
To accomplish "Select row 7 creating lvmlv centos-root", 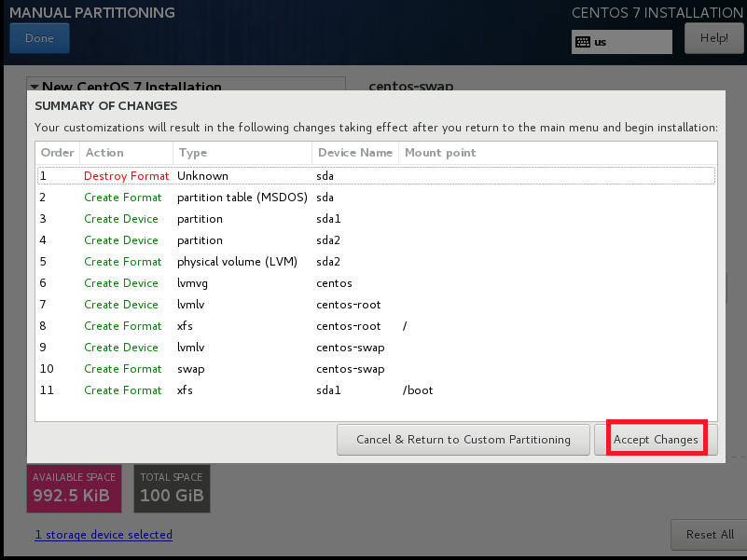I will point(376,305).
